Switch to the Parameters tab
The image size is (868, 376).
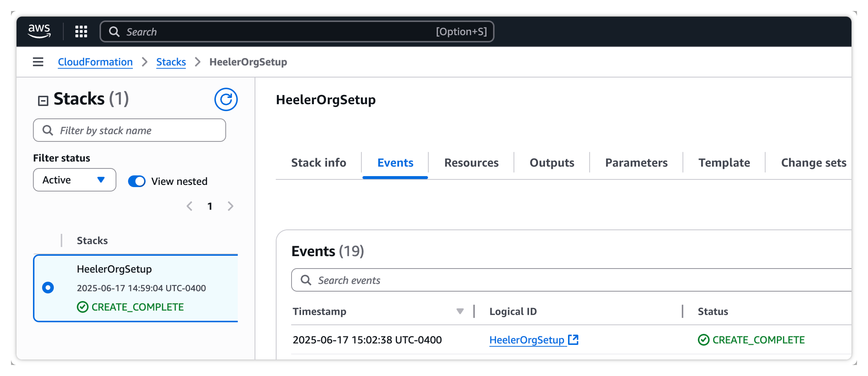coord(636,163)
